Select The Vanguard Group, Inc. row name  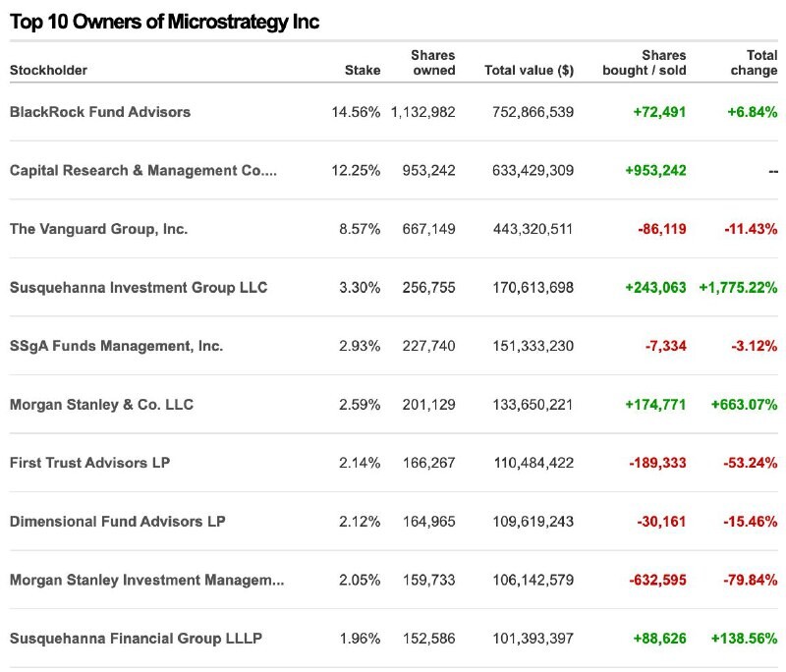pyautogui.click(x=99, y=229)
